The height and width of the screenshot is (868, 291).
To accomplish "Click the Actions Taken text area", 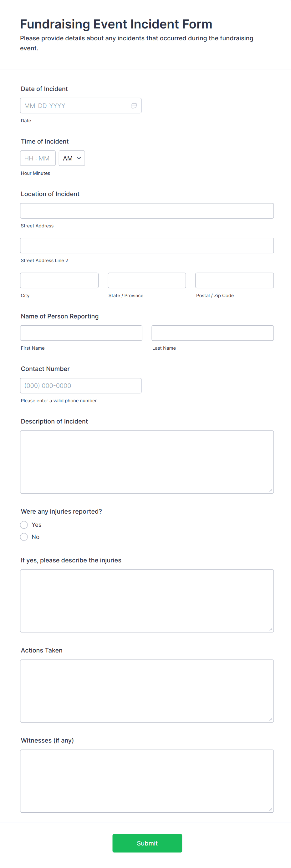I will pyautogui.click(x=147, y=691).
